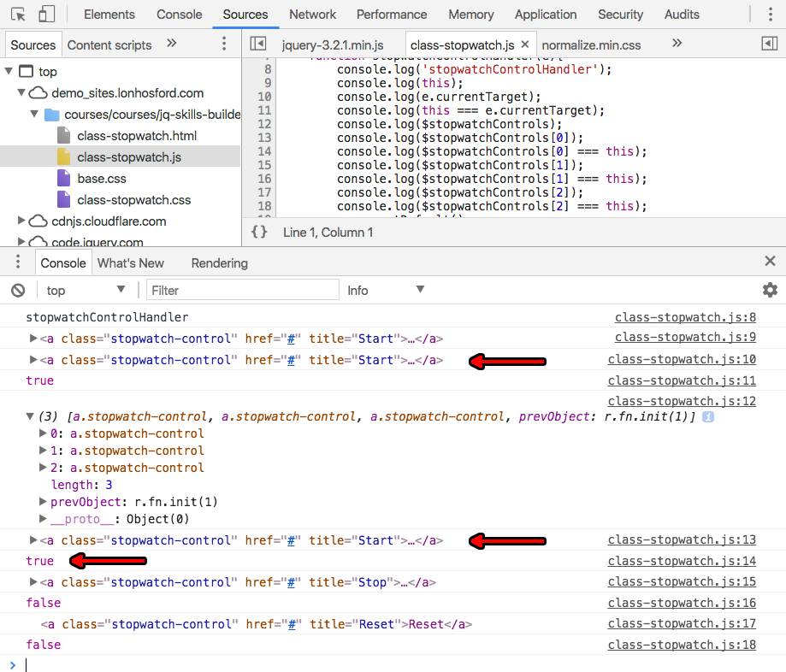The width and height of the screenshot is (786, 672).
Task: Click the Line 1, Column 1 status text
Action: pos(328,233)
